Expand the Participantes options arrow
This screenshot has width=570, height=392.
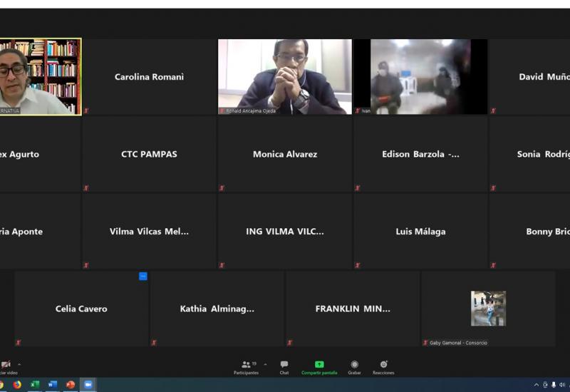tap(265, 364)
